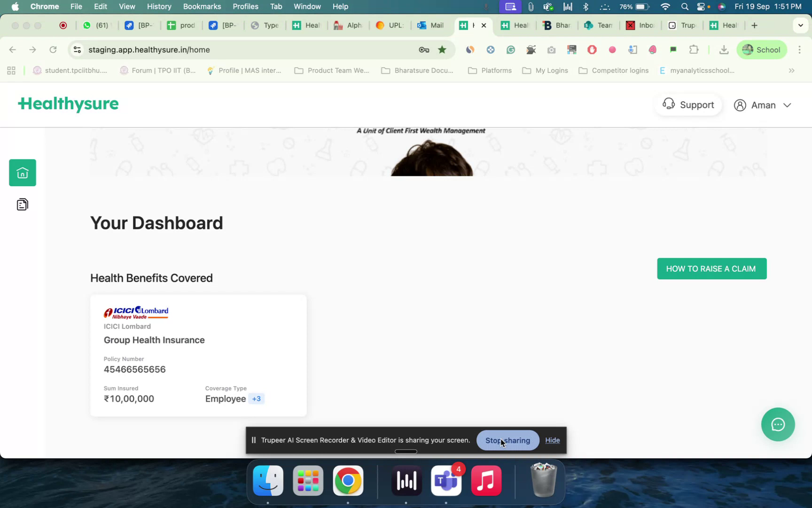Select the documents icon in the sidebar

coord(22,204)
